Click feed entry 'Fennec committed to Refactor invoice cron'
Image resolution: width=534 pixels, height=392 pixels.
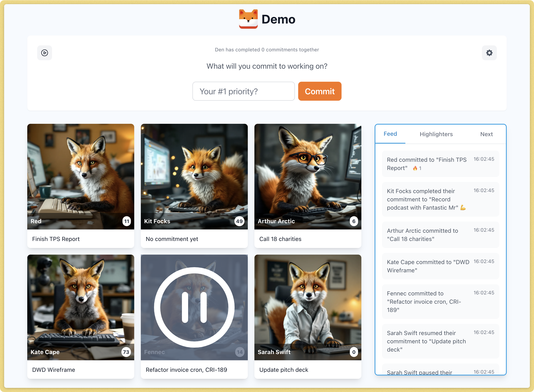coord(440,302)
